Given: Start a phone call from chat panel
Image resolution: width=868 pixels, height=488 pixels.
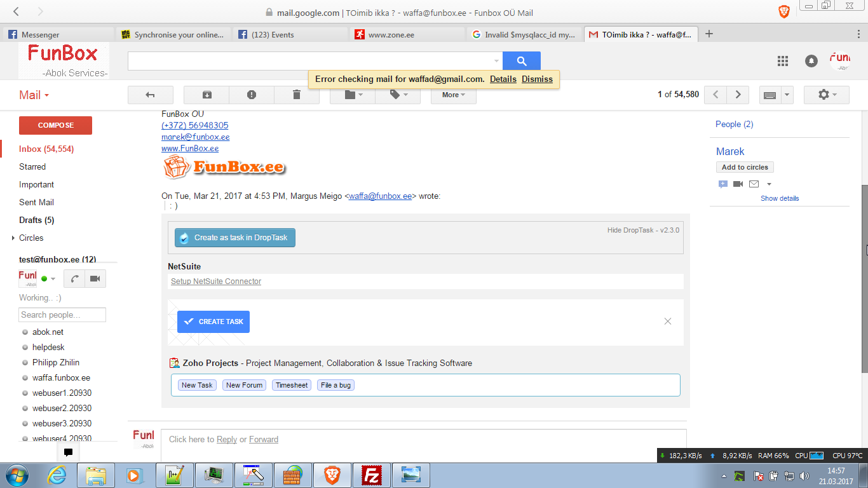Looking at the screenshot, I should coord(74,278).
